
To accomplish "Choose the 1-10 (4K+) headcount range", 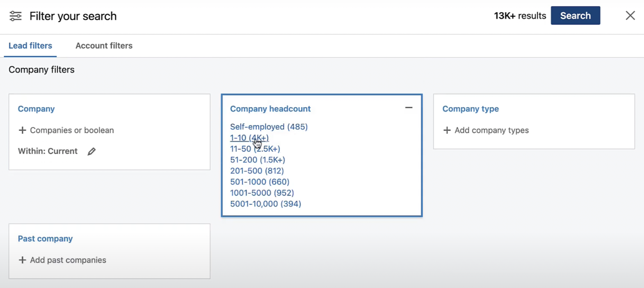I will pyautogui.click(x=249, y=138).
